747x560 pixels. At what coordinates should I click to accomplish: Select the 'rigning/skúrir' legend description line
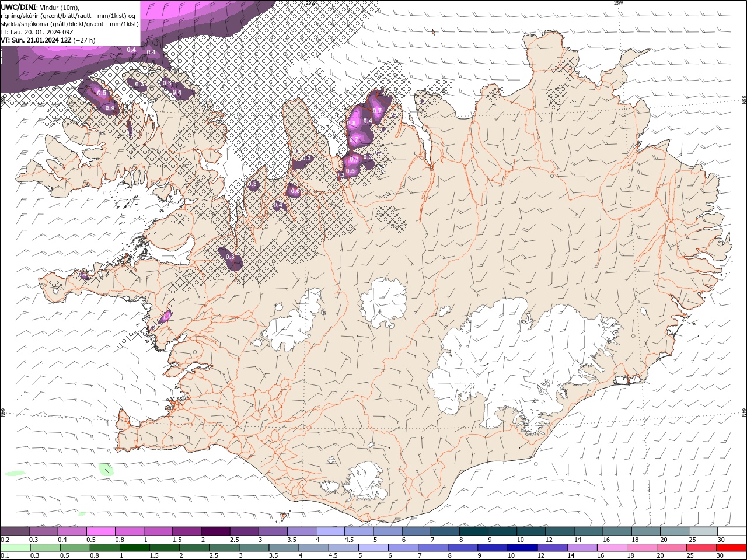pos(68,16)
